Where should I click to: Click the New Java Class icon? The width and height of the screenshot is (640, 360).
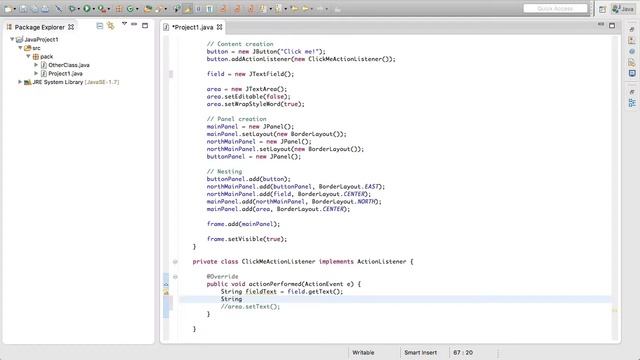coord(130,9)
